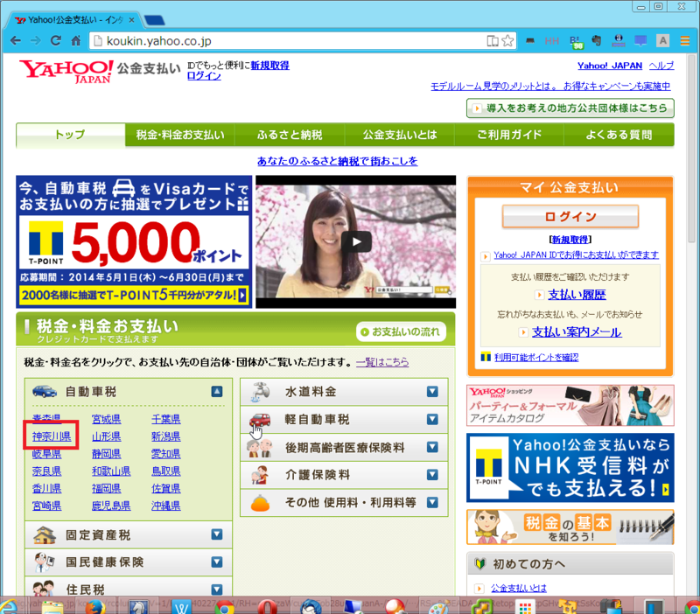Open the 支払い履歴 link
700x614 pixels.
577,295
